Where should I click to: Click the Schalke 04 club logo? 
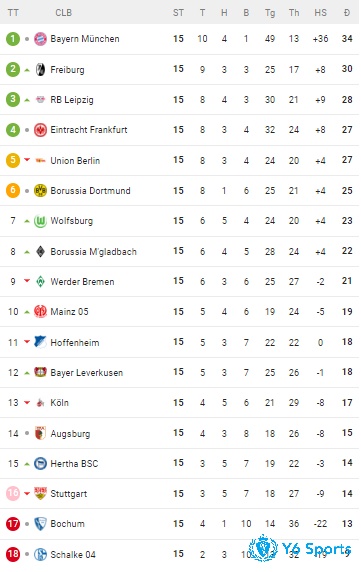tap(40, 554)
